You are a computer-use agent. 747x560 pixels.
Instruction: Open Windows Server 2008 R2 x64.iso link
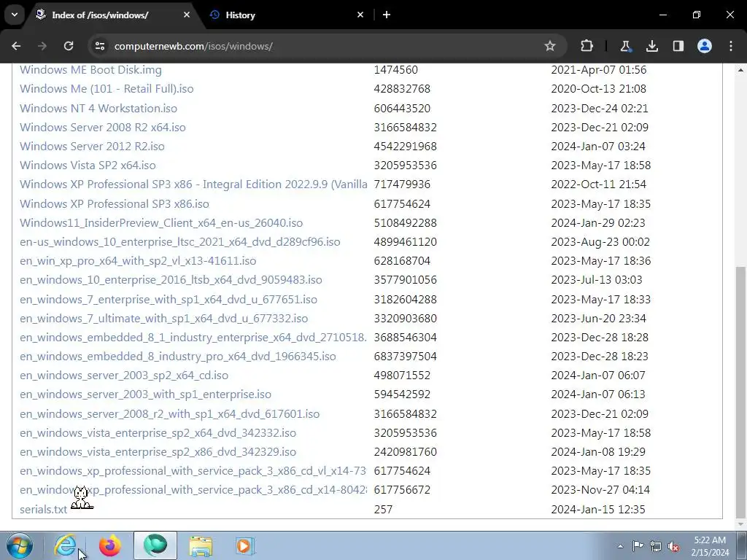(102, 128)
